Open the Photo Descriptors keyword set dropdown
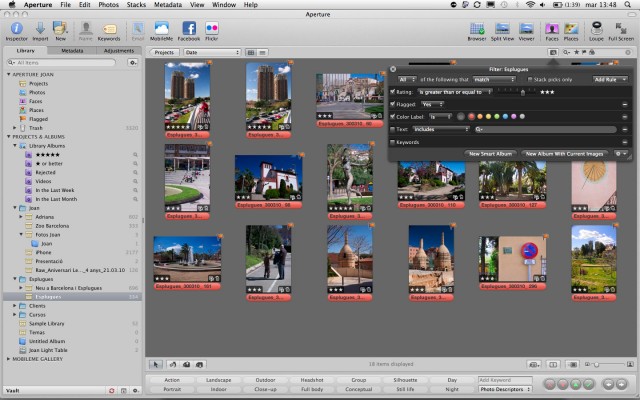Image resolution: width=640 pixels, height=400 pixels. click(505, 389)
